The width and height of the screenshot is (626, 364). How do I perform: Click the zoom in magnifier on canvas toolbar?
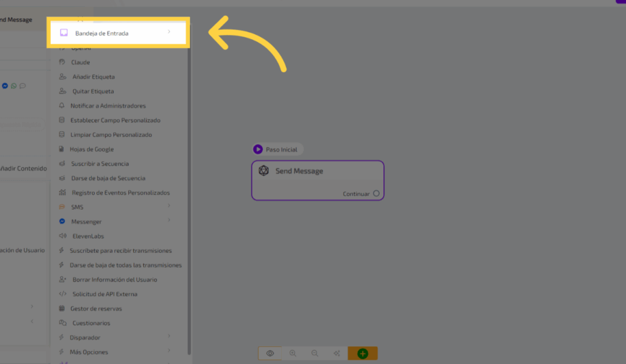[x=293, y=353]
